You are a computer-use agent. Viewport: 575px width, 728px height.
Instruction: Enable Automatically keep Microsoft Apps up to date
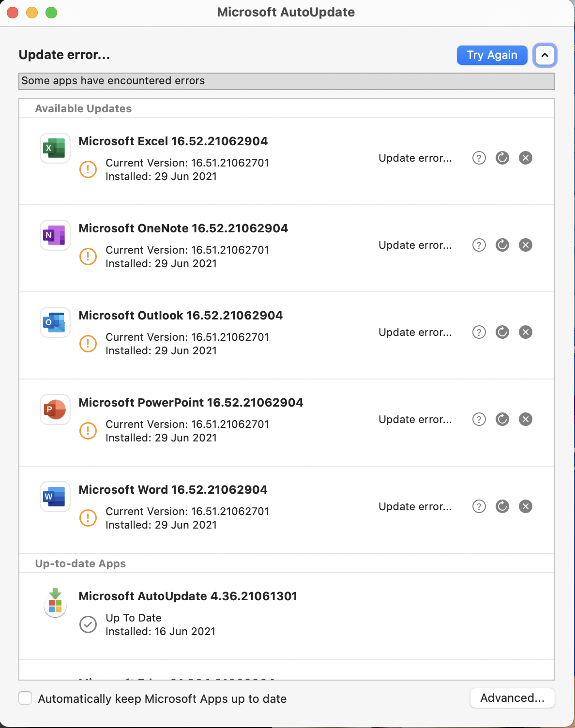25,698
